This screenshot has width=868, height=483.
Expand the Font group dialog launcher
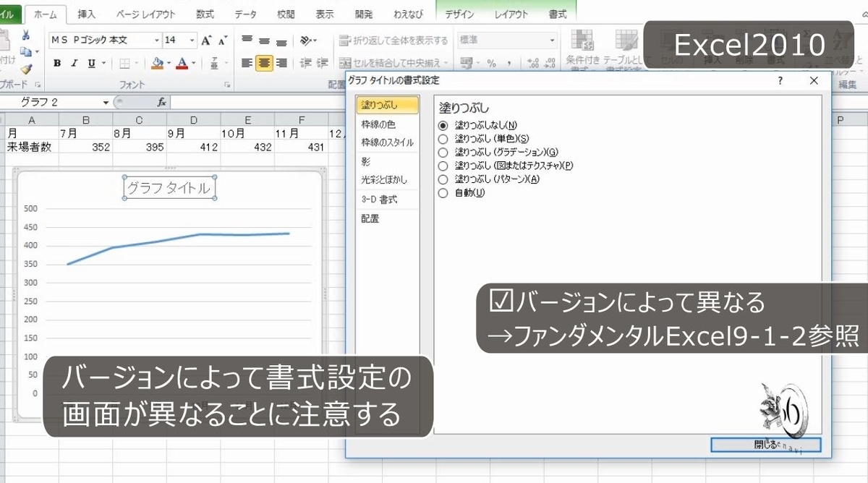(227, 85)
